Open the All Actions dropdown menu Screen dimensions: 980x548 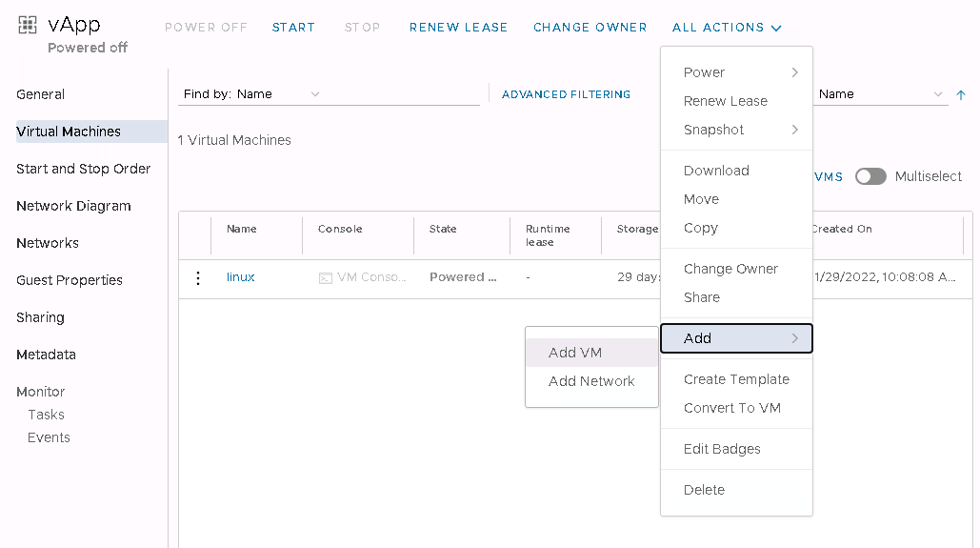click(x=727, y=28)
